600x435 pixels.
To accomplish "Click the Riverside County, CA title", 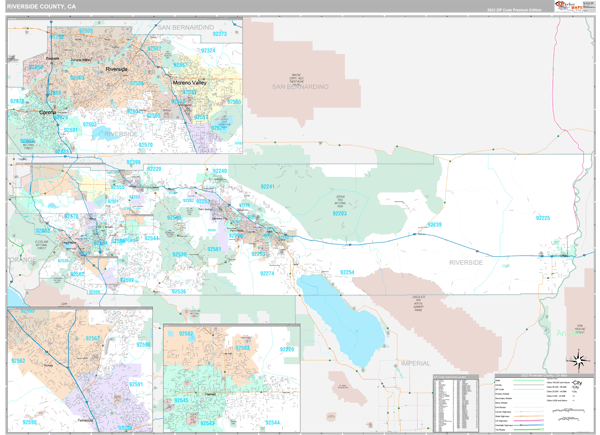I will pyautogui.click(x=39, y=7).
